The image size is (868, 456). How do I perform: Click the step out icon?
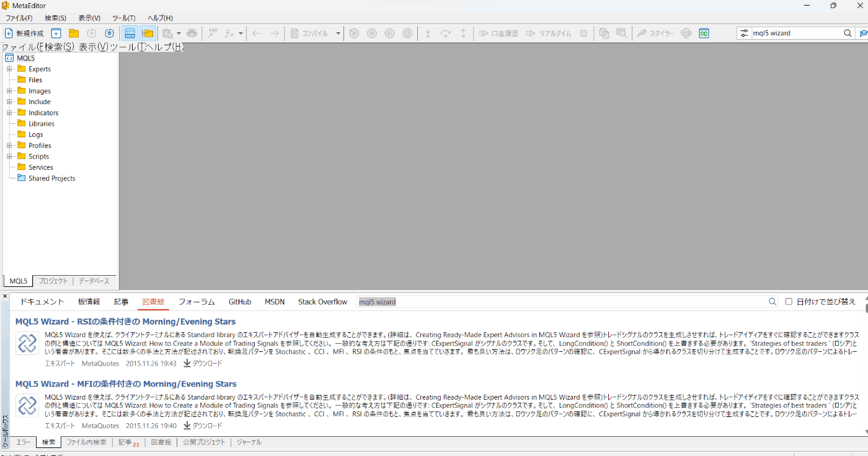point(463,33)
